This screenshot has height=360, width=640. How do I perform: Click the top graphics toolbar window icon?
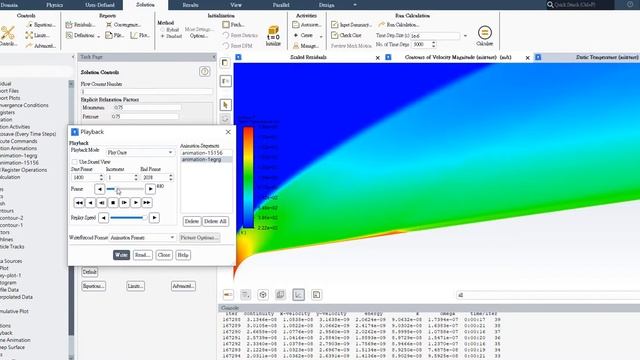tap(225, 63)
